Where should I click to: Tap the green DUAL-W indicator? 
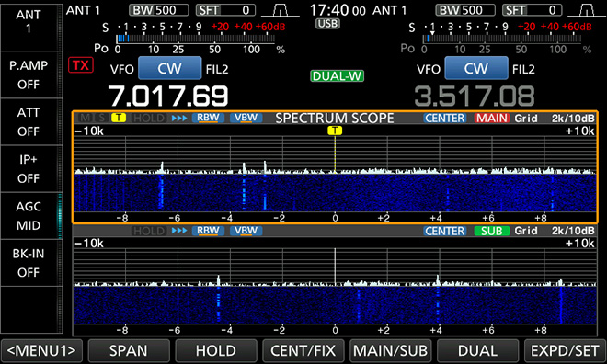click(337, 75)
